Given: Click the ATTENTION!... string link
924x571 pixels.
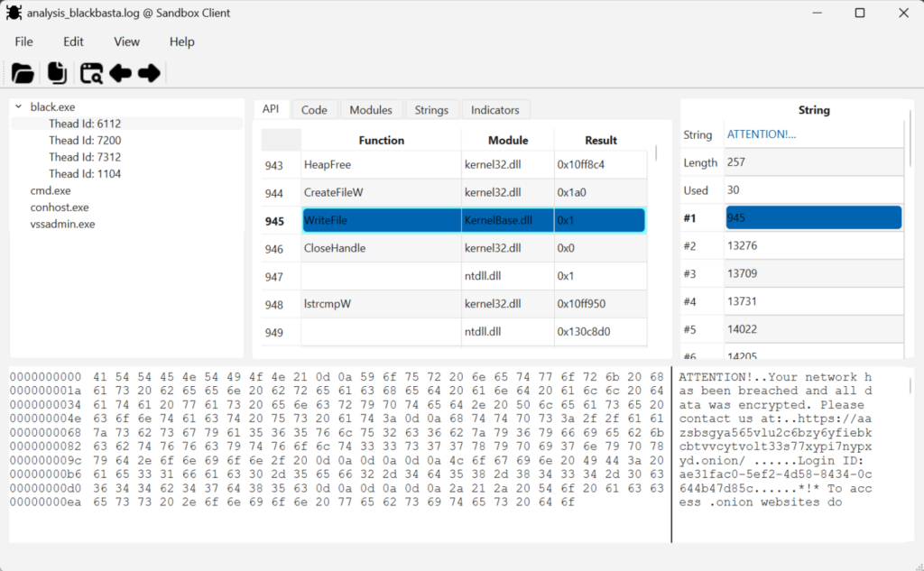Looking at the screenshot, I should tap(762, 134).
